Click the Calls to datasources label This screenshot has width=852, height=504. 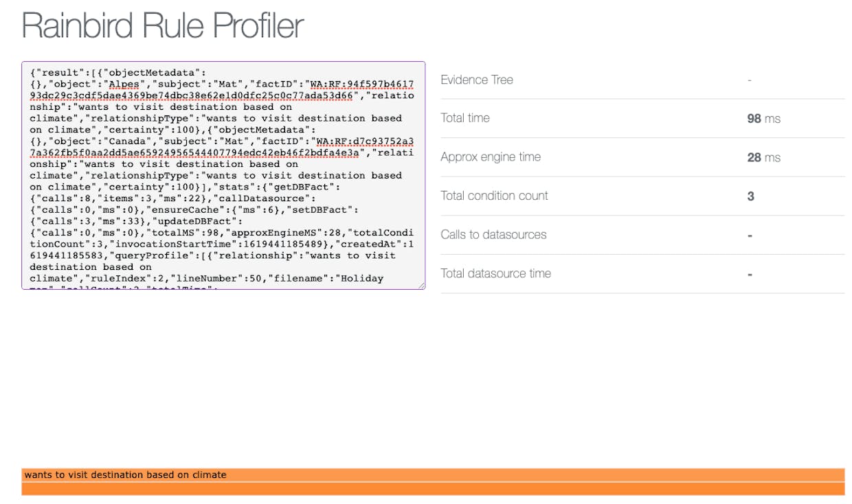493,235
